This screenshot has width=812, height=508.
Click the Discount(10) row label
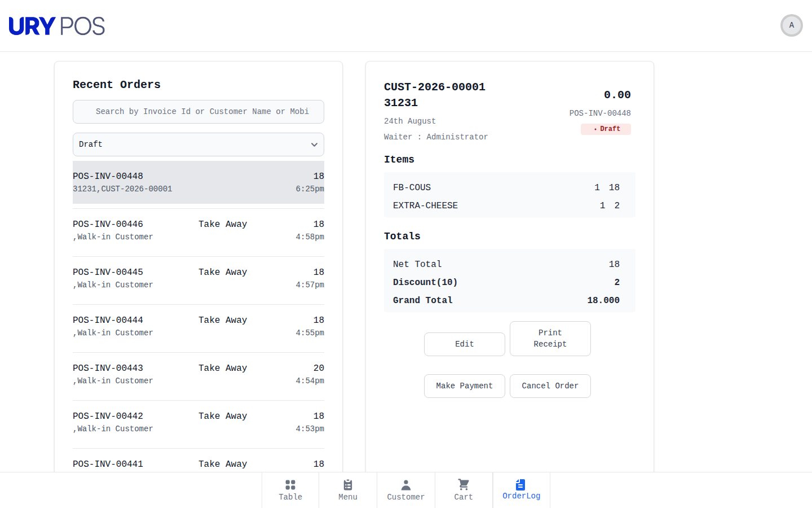click(x=425, y=282)
